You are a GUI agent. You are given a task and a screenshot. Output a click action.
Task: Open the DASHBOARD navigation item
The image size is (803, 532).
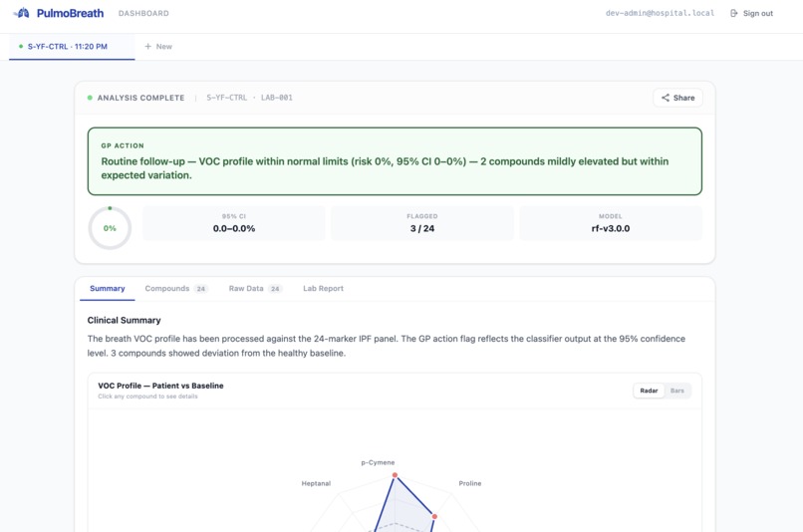click(143, 13)
